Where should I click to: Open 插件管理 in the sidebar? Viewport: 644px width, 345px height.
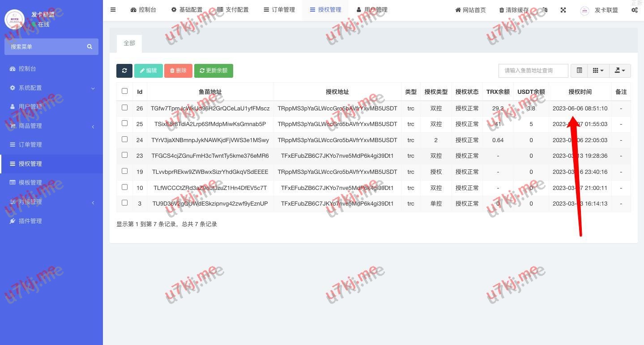coord(30,221)
